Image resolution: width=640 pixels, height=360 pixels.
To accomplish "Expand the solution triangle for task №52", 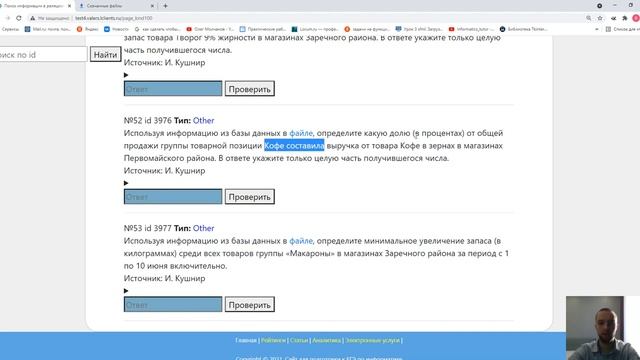I will click(x=126, y=183).
